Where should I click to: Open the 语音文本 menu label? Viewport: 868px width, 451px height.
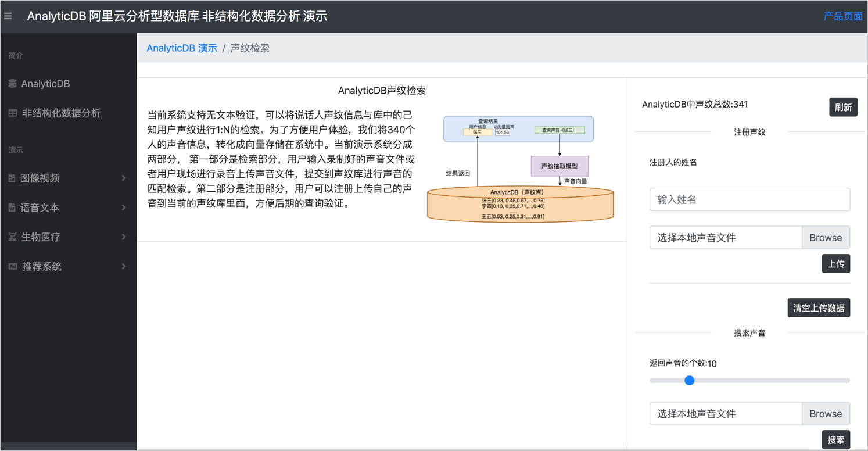[40, 207]
